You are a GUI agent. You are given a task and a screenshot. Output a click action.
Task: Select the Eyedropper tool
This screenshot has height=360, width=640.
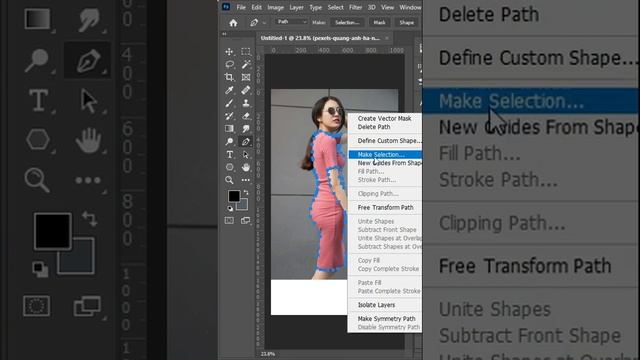(229, 90)
